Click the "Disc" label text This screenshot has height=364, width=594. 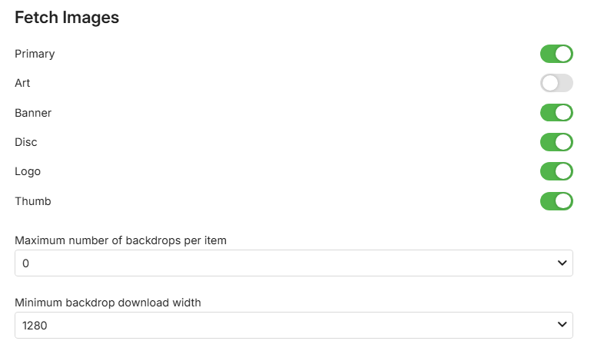[26, 142]
